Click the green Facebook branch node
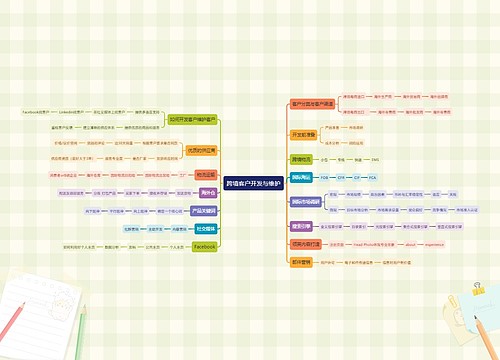 click(205, 247)
